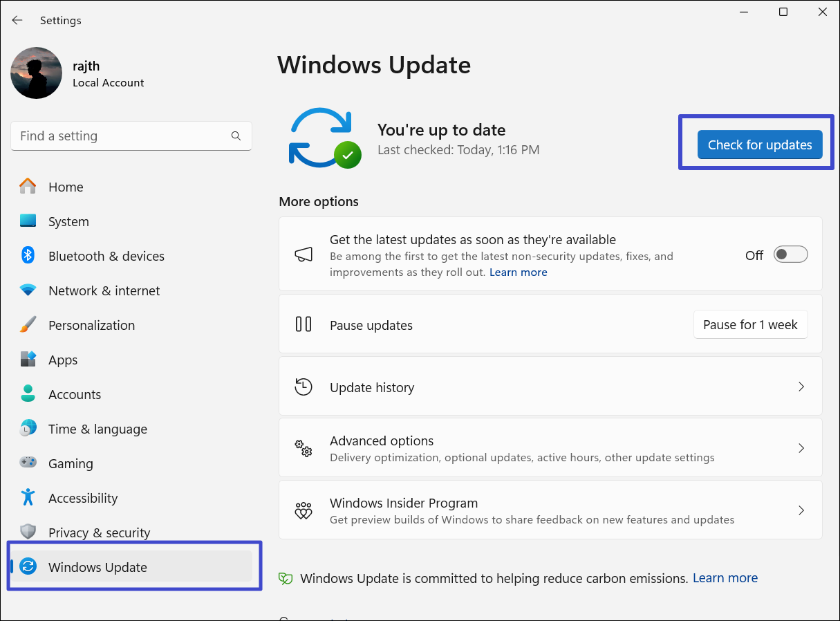Image resolution: width=840 pixels, height=621 pixels.
Task: Click the Gaming controller icon
Action: (28, 463)
